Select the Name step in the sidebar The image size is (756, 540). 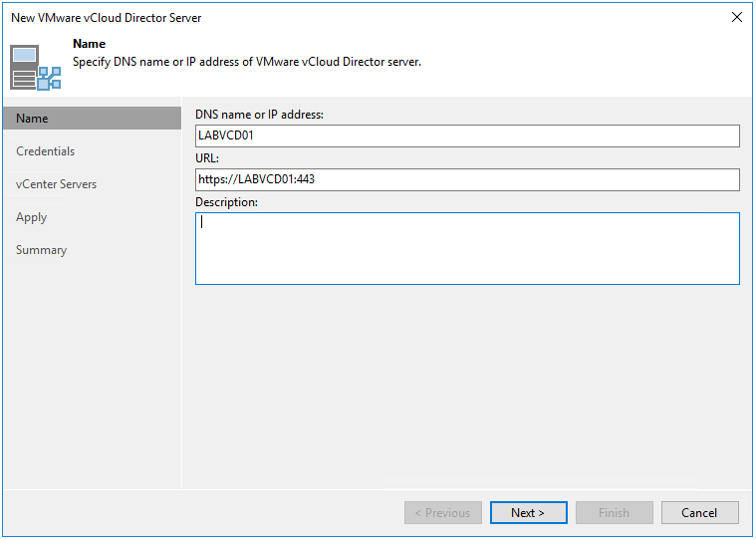click(32, 119)
